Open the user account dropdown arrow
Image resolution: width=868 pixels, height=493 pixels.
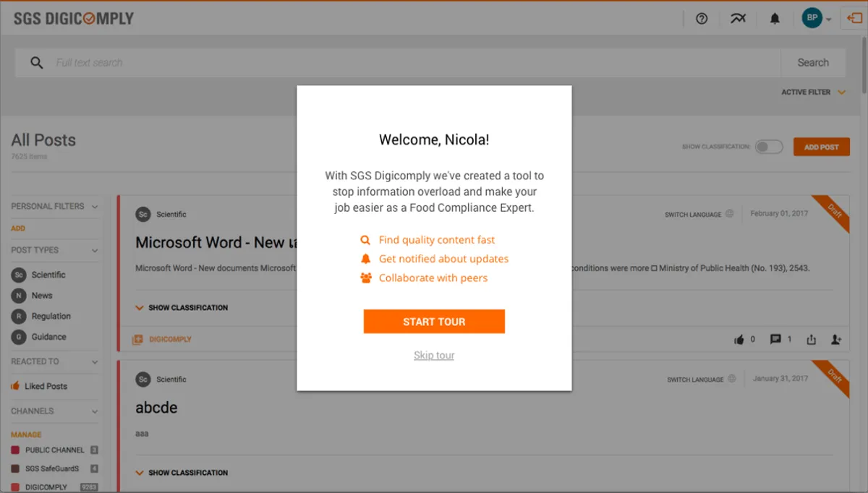[x=829, y=20]
